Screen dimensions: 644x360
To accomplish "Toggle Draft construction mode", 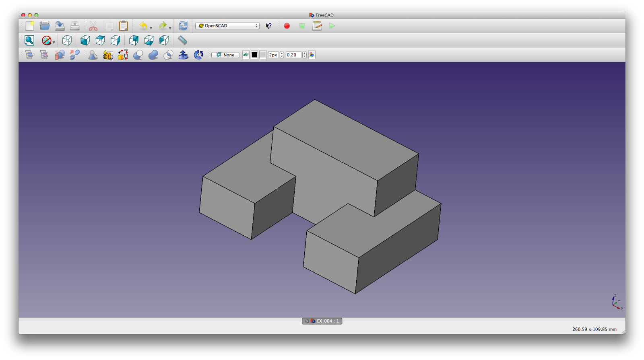I will point(246,55).
